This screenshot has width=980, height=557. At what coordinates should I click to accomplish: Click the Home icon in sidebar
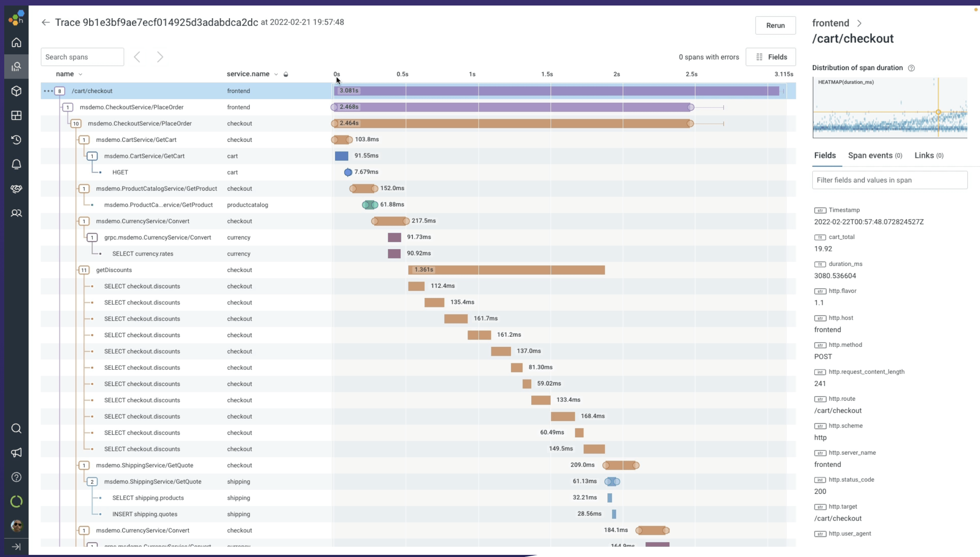click(16, 42)
